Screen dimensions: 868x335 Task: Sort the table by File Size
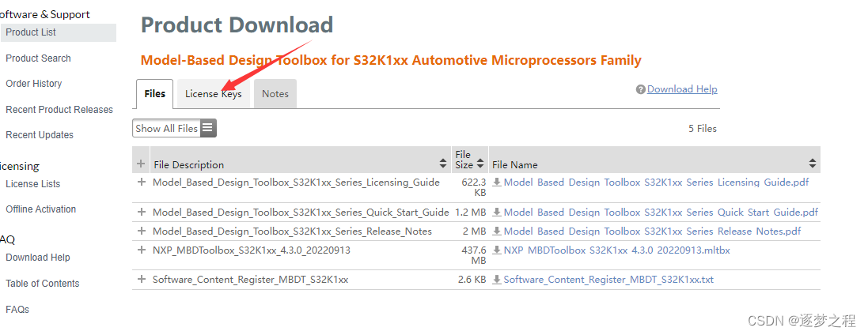click(479, 164)
